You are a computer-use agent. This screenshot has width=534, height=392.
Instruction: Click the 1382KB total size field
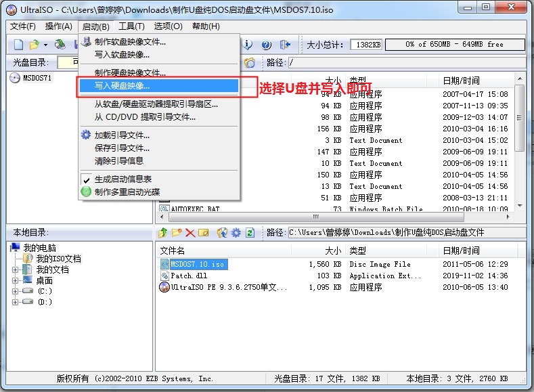(x=367, y=44)
